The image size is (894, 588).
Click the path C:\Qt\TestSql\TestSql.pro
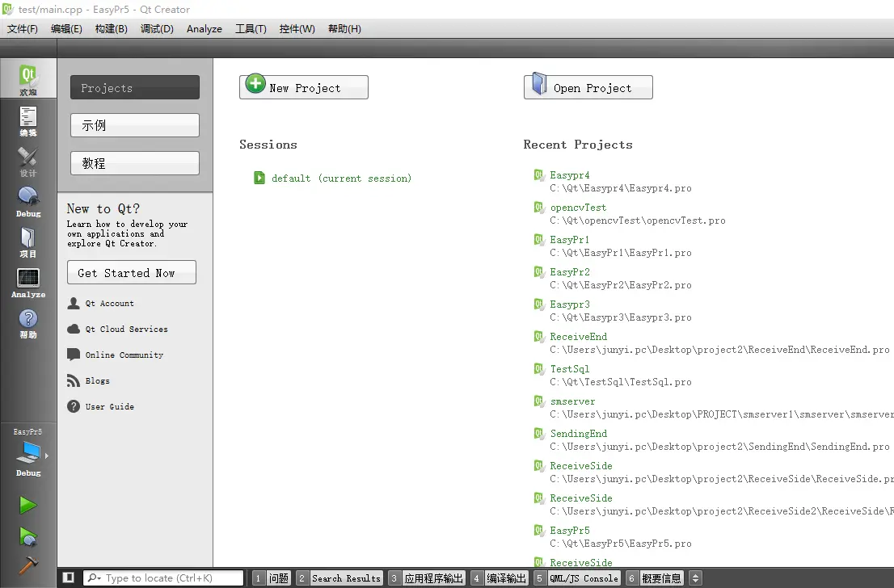point(620,382)
